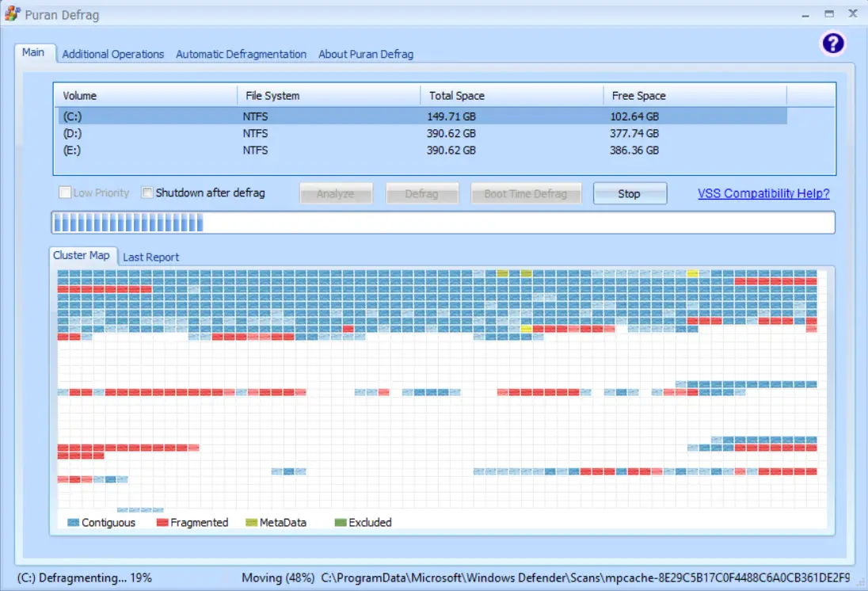Open the VSS Compatibility Help link

coord(763,193)
